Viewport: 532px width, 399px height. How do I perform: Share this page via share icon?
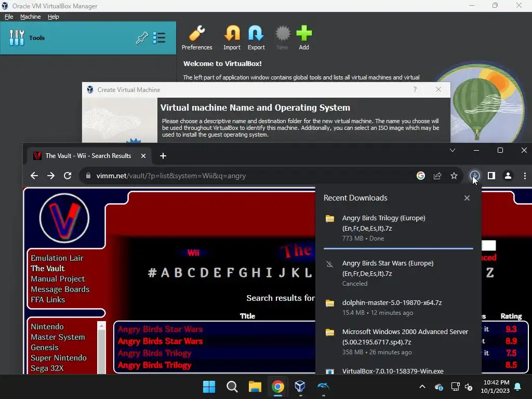click(x=437, y=176)
